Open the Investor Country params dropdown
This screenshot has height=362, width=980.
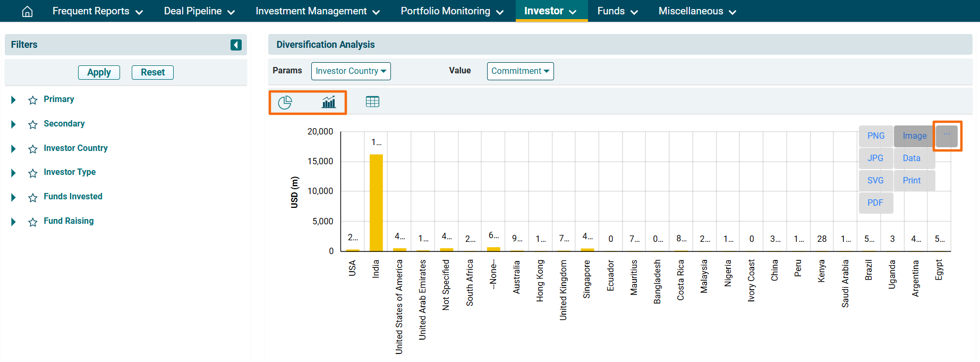click(351, 71)
